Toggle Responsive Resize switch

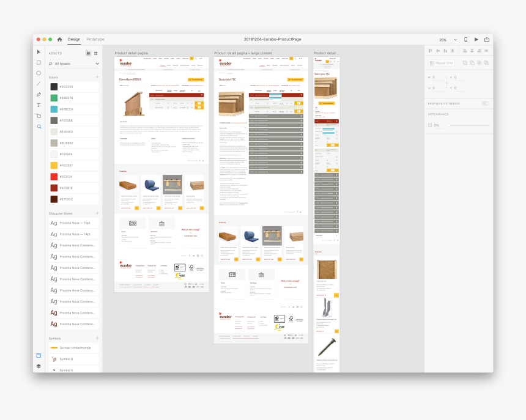tap(486, 103)
